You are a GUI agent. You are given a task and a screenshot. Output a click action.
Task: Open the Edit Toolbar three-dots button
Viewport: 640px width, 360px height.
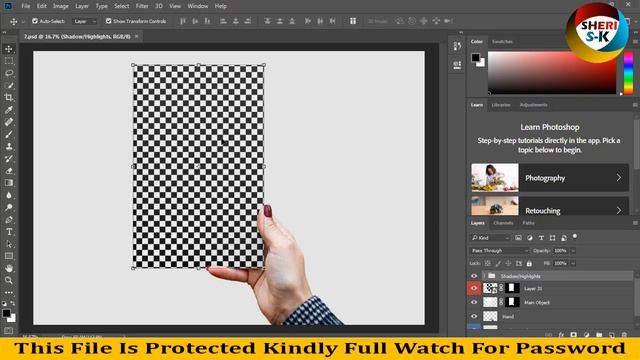9,293
